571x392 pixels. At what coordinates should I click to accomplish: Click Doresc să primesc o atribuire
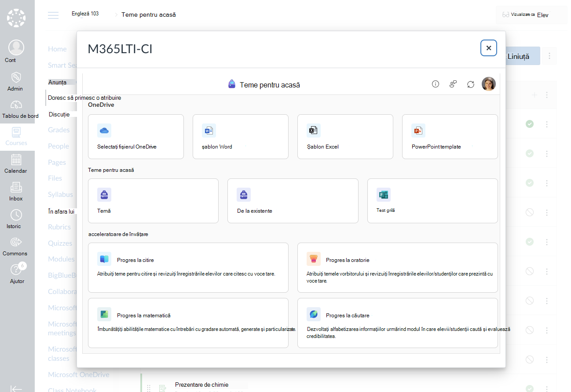point(84,98)
